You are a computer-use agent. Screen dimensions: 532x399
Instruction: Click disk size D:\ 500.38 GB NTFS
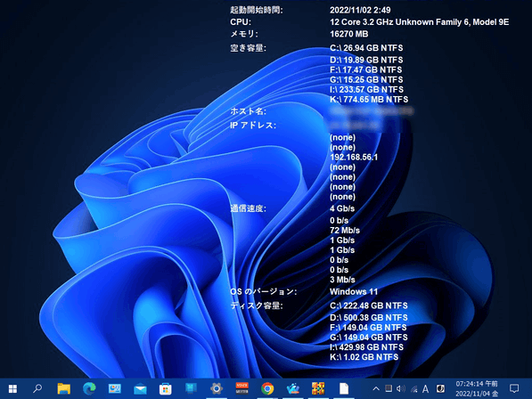tap(368, 318)
